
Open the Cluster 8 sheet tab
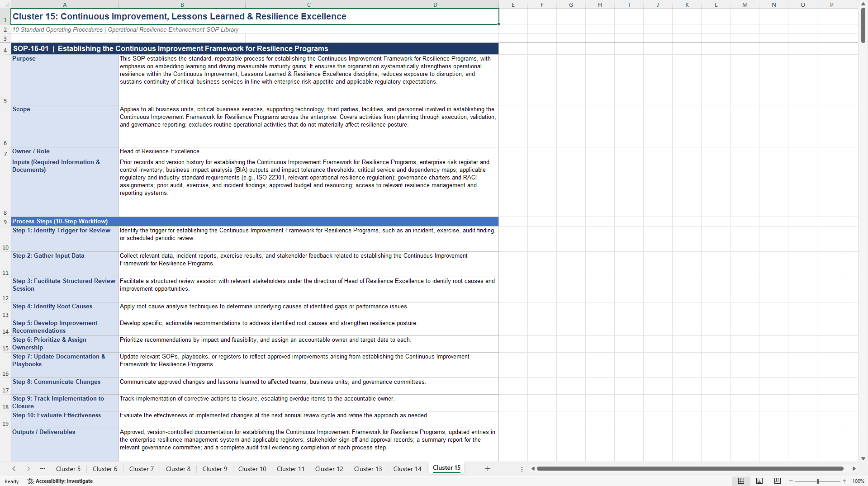click(x=178, y=469)
